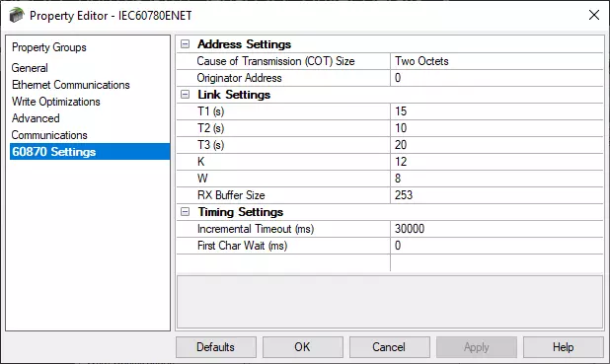Select the RX Buffer Size label
The width and height of the screenshot is (610, 364).
click(x=231, y=195)
